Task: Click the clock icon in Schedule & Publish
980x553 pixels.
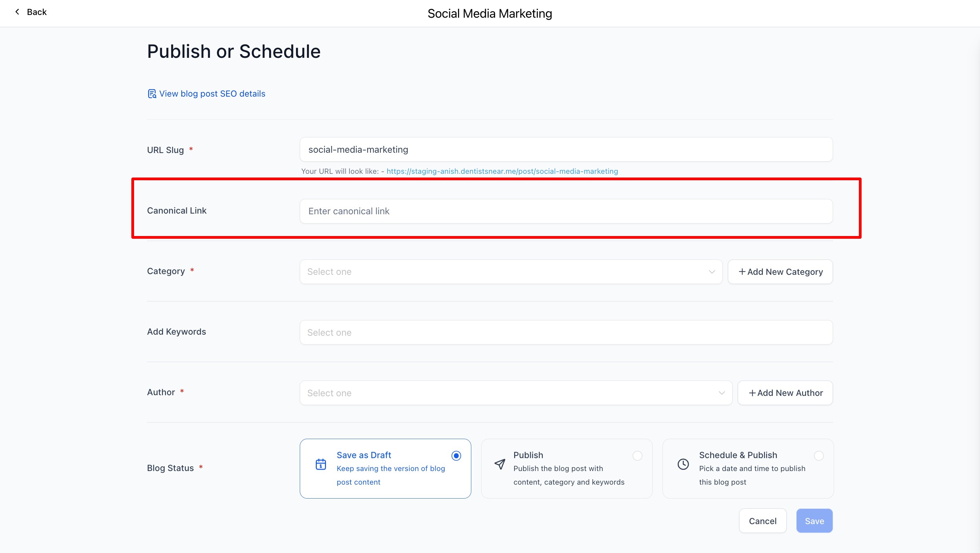Action: [x=683, y=464]
